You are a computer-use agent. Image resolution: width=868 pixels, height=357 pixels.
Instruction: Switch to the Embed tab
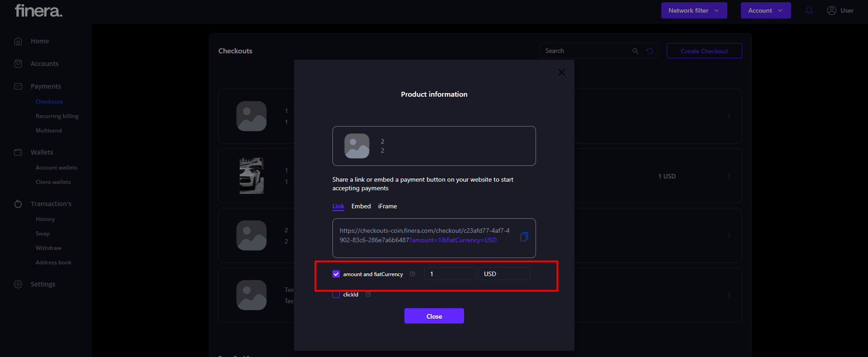point(361,206)
